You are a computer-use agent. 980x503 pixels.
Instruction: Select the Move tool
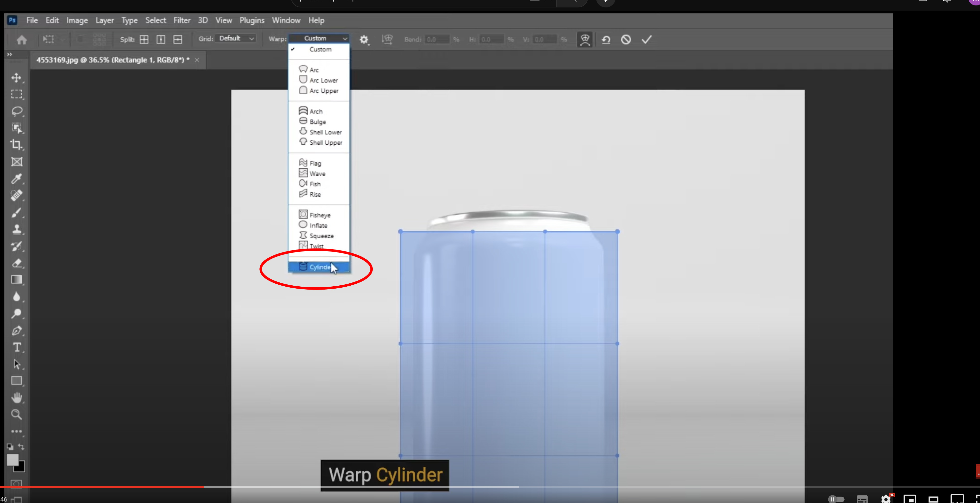[x=17, y=78]
